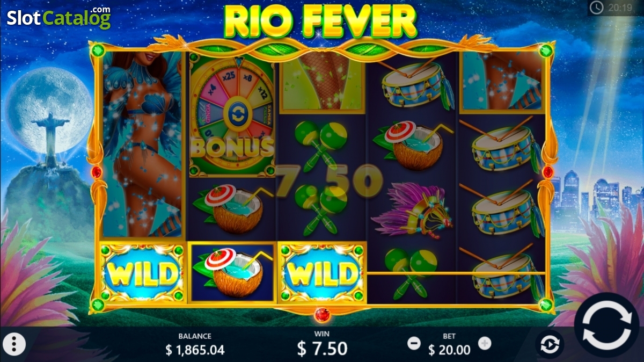The height and width of the screenshot is (362, 644).
Task: Open the autoplay spin settings icon
Action: (x=550, y=344)
